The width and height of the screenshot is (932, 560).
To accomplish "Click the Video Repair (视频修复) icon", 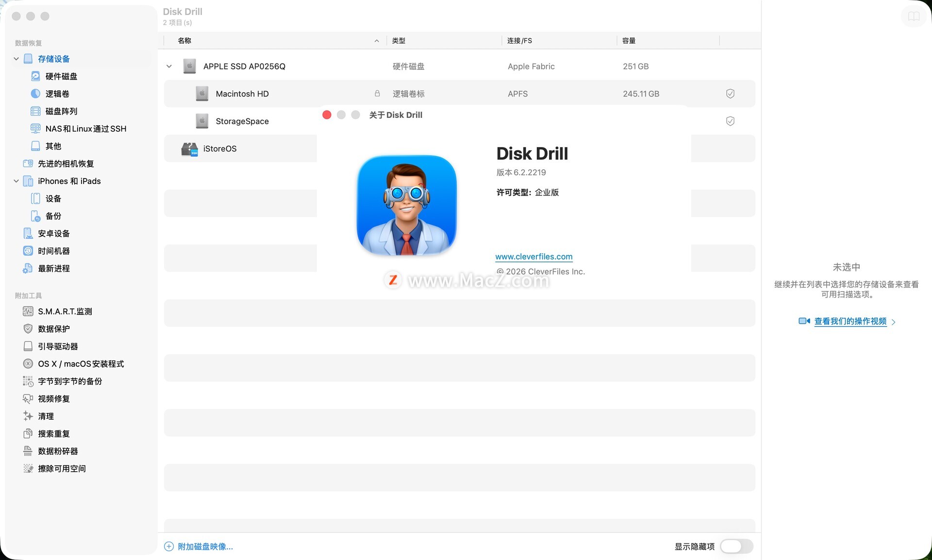I will click(x=28, y=398).
